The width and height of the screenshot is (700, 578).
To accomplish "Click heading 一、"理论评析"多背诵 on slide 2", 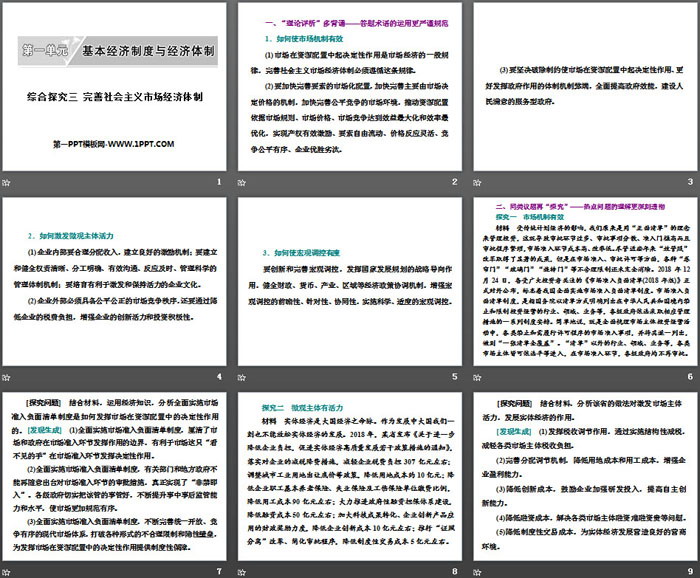I will click(357, 23).
